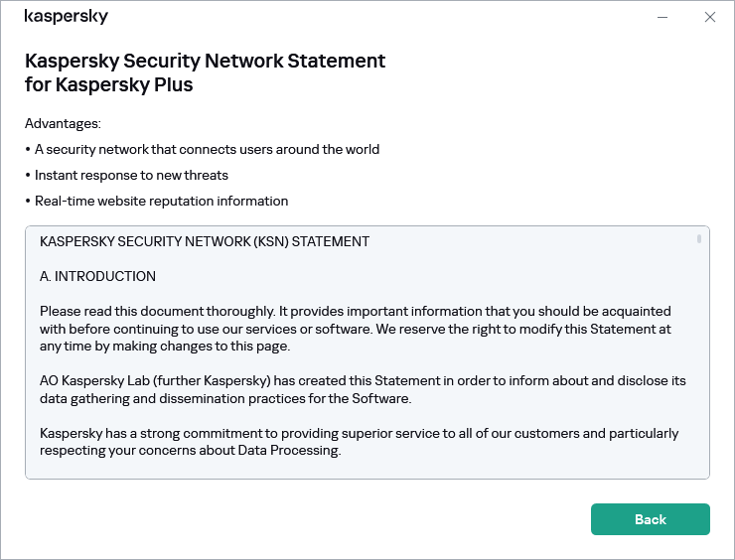This screenshot has width=735, height=560.
Task: Click the Kaspersky Security Network Statement heading
Action: pos(205,61)
